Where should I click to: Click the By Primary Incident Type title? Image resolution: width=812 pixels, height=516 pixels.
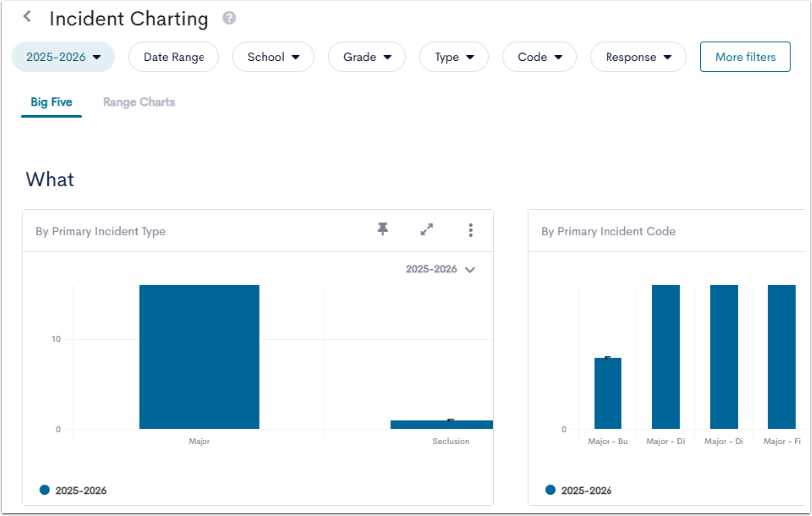tap(101, 232)
